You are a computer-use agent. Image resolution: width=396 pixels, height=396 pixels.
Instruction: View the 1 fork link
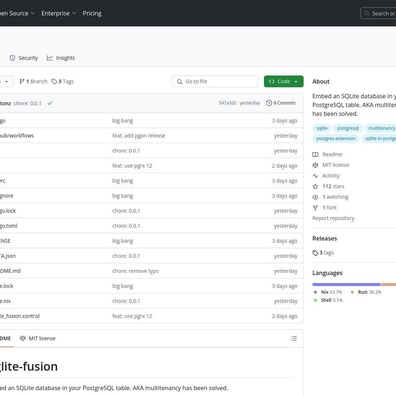[x=330, y=208]
